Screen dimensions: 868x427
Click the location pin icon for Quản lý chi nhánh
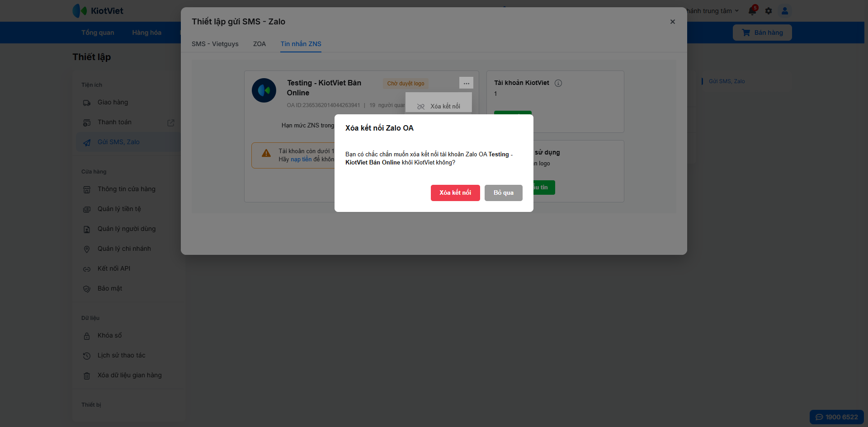coord(87,249)
